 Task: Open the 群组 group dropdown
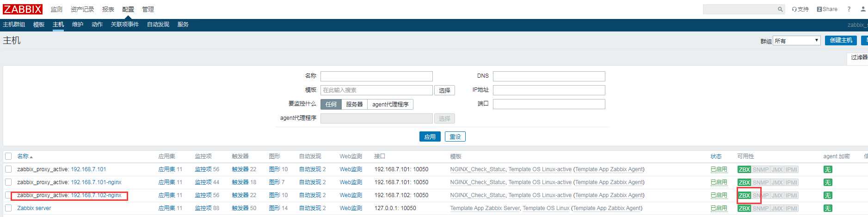(797, 41)
